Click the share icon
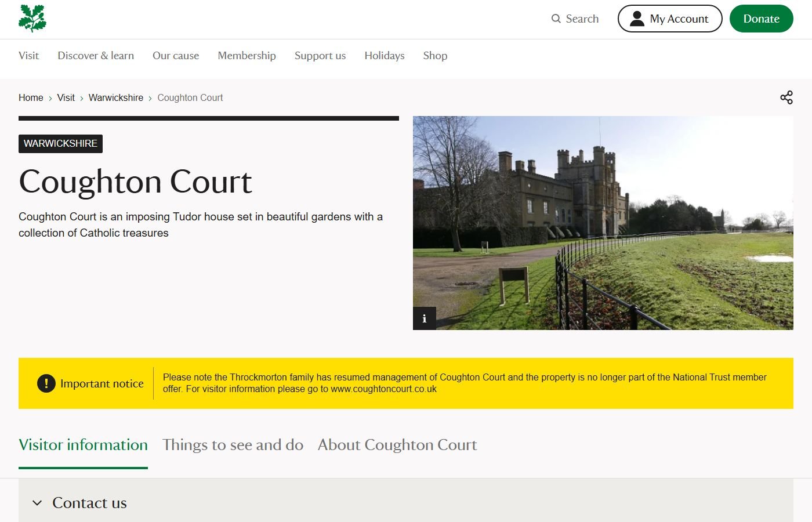Viewport: 812px width, 522px height. [786, 97]
